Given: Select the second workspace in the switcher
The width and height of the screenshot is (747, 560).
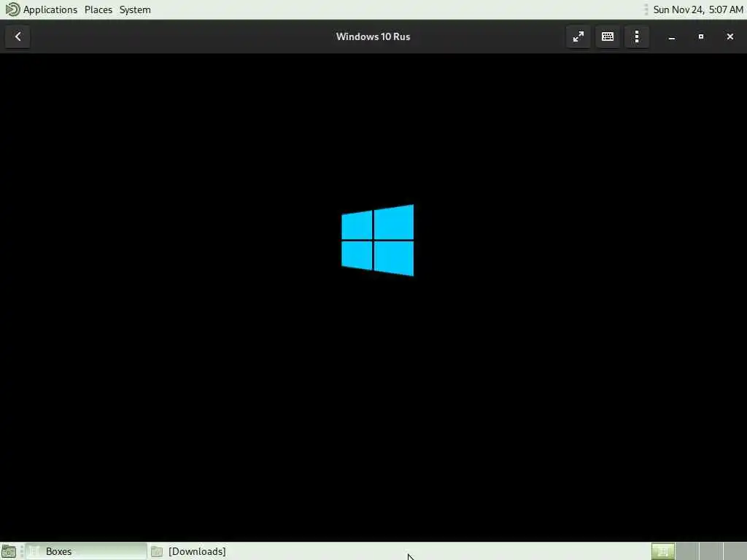Looking at the screenshot, I should coord(686,551).
